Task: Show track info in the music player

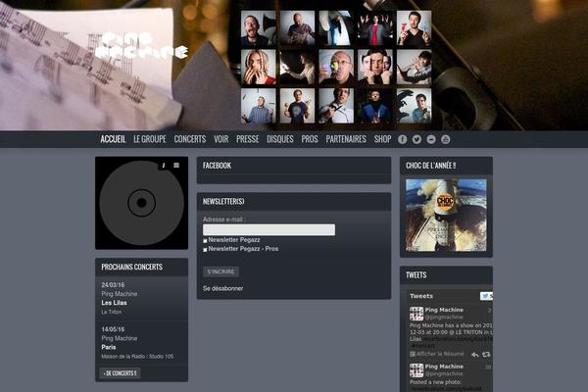Action: click(x=163, y=166)
